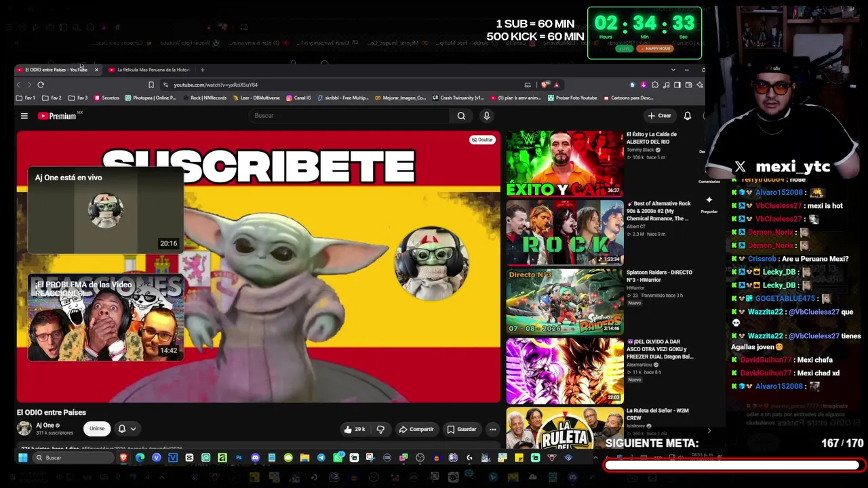
Task: Open YouTube notifications bell in the header
Action: pyautogui.click(x=687, y=116)
